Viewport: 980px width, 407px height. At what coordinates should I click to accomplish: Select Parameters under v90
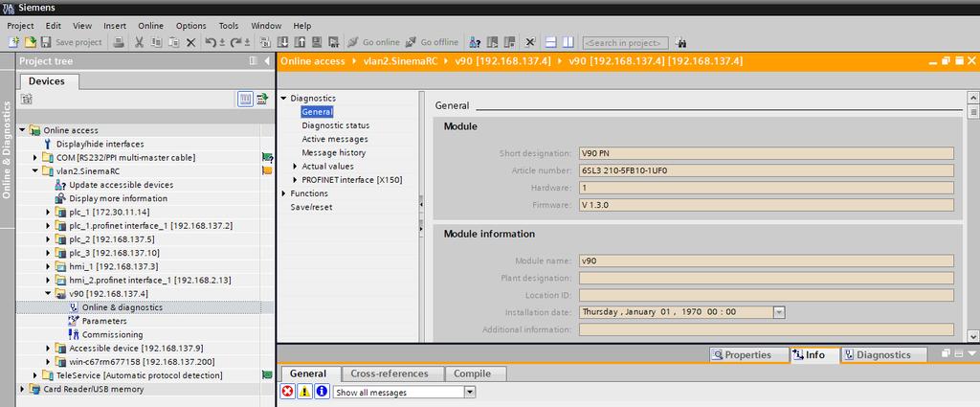(104, 321)
